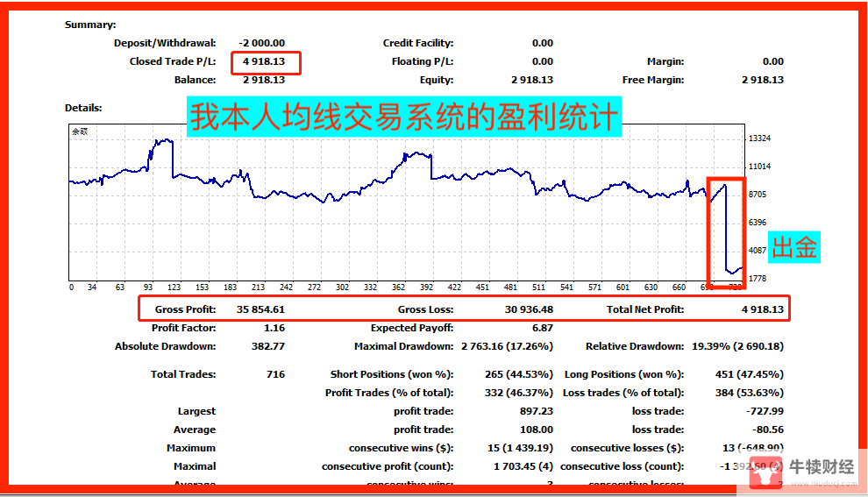Select the "Balance:" label

coord(195,80)
